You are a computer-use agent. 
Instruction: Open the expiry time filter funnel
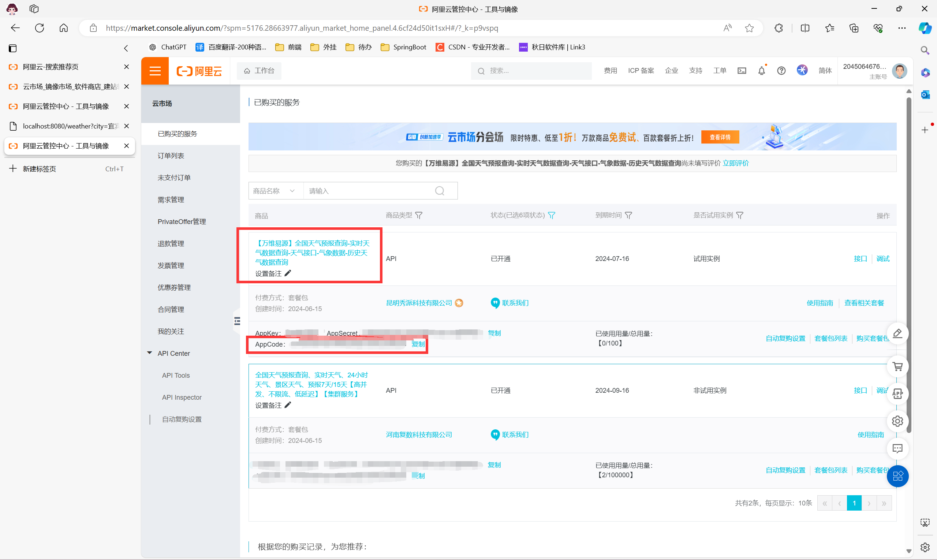(628, 216)
